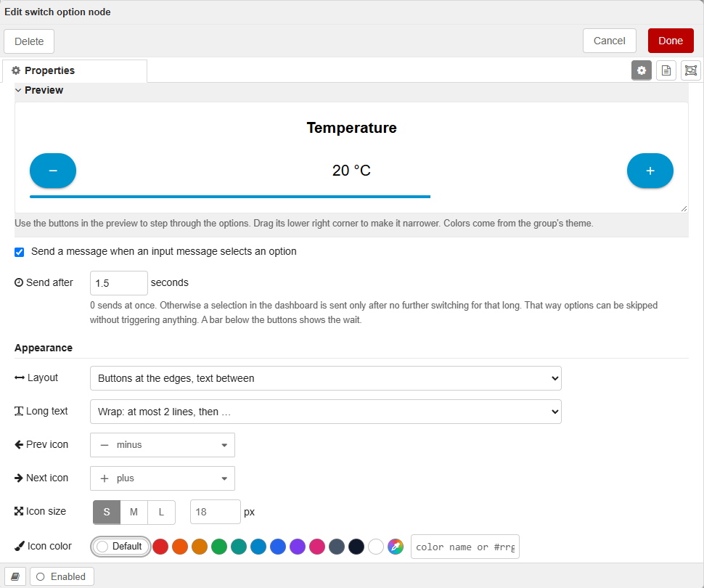Pick the amber icon color swatch

tap(200, 547)
